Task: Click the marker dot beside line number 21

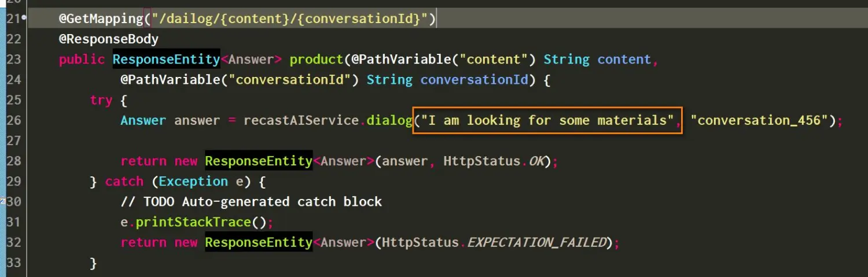Action: (x=24, y=19)
